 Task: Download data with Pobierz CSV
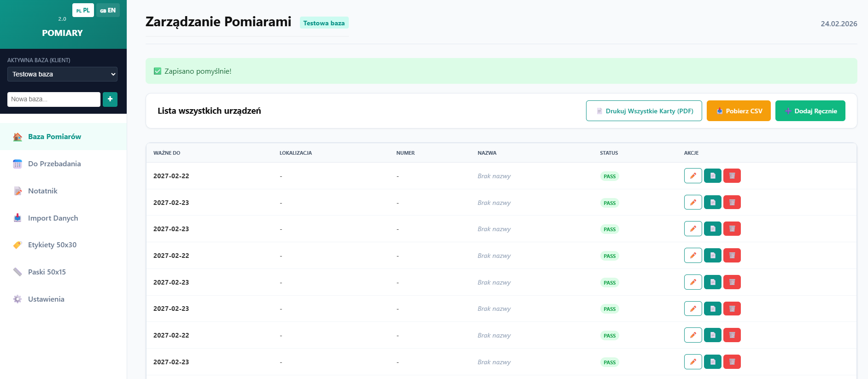739,111
